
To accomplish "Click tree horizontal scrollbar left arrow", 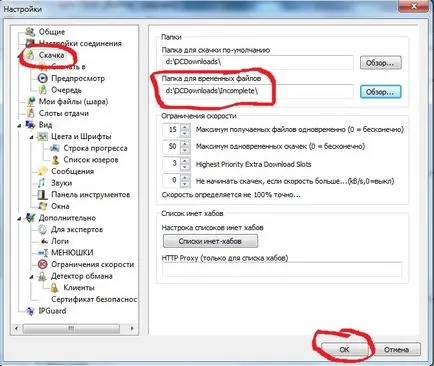I will pos(16,328).
